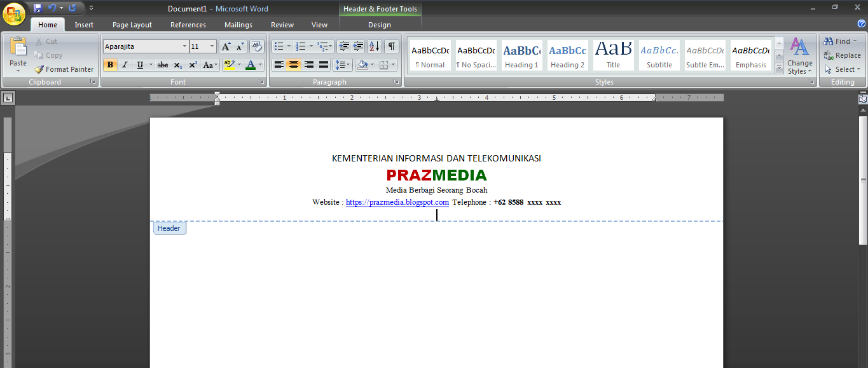Open the Replace dialog
Screen dimensions: 868x368
[x=843, y=55]
